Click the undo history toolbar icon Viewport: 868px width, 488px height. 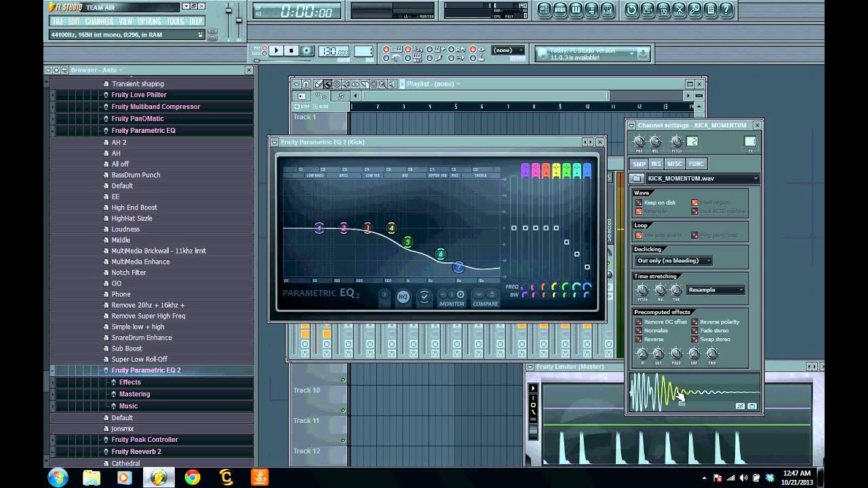[632, 9]
